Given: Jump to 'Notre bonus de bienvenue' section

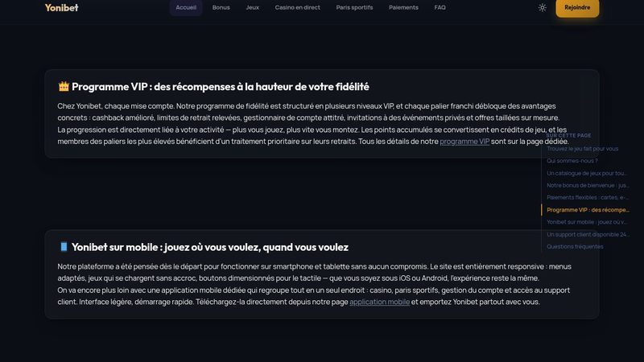Looking at the screenshot, I should tap(588, 185).
